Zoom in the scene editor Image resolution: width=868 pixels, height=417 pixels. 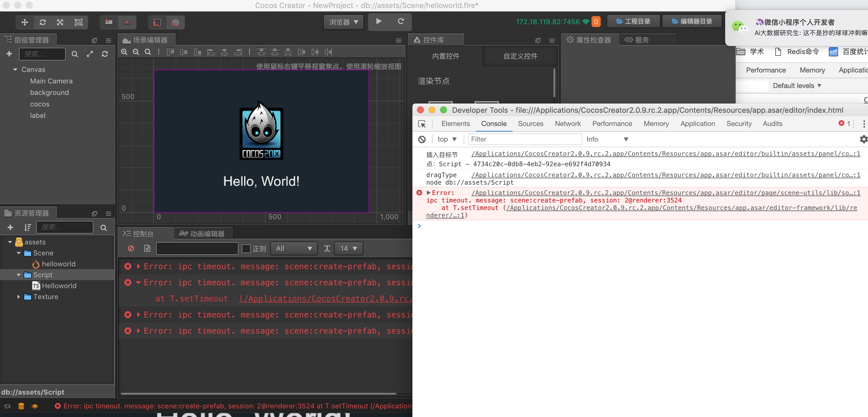pyautogui.click(x=124, y=52)
